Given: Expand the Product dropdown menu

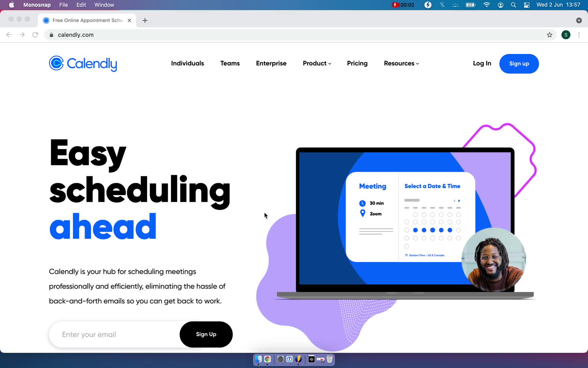Looking at the screenshot, I should 317,63.
